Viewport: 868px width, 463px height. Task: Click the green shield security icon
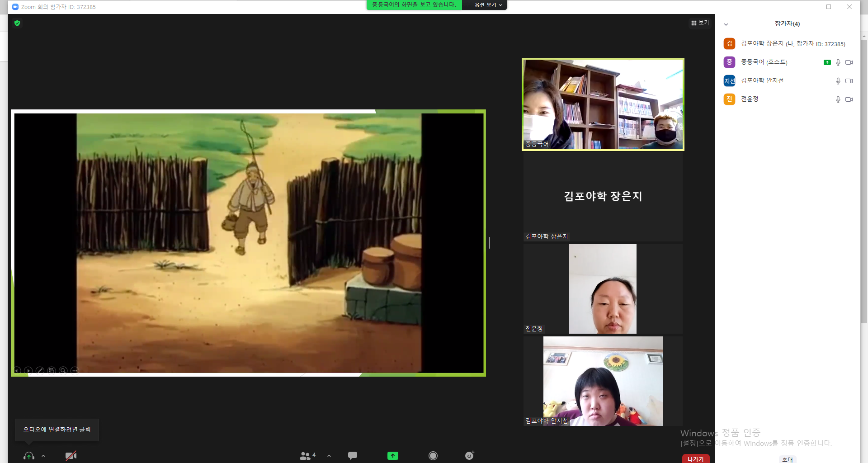coord(17,23)
